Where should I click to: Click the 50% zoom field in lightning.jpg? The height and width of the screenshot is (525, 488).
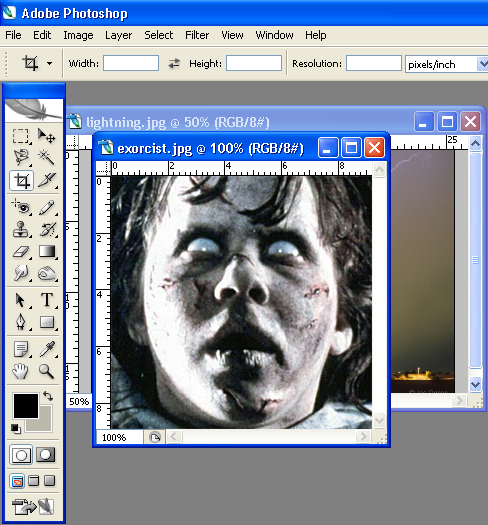(79, 401)
